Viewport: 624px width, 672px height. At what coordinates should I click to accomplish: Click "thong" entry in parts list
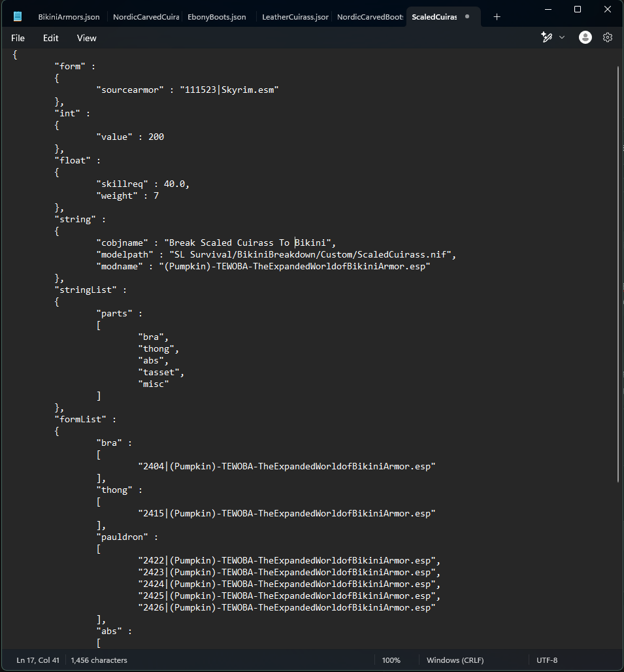point(156,349)
